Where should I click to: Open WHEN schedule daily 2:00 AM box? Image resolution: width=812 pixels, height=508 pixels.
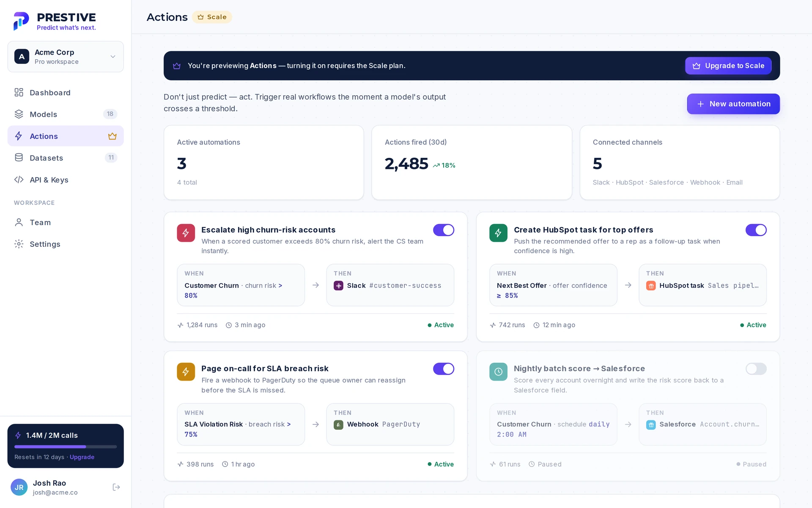553,424
